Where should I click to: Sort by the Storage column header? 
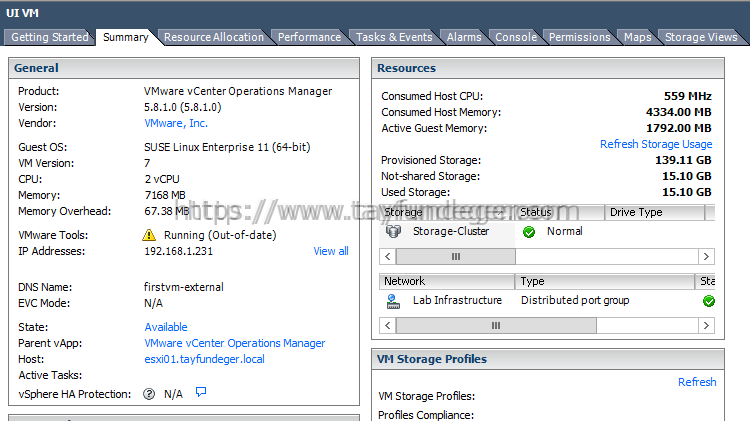click(x=447, y=212)
